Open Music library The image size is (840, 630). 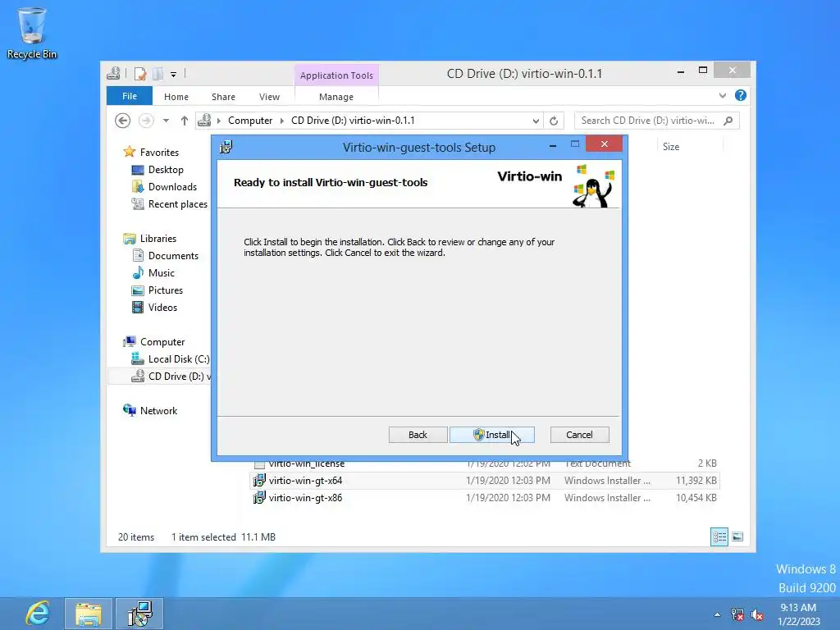point(162,273)
